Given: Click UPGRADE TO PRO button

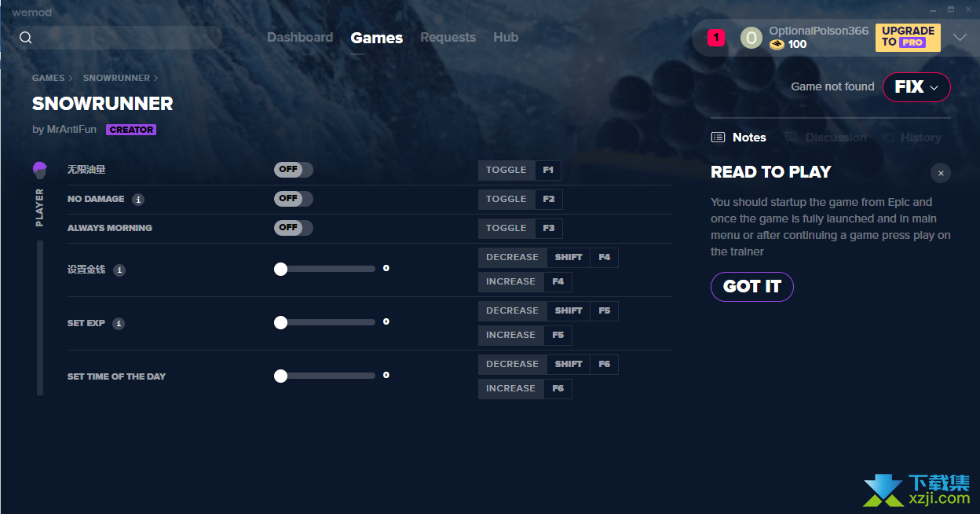Looking at the screenshot, I should point(908,37).
